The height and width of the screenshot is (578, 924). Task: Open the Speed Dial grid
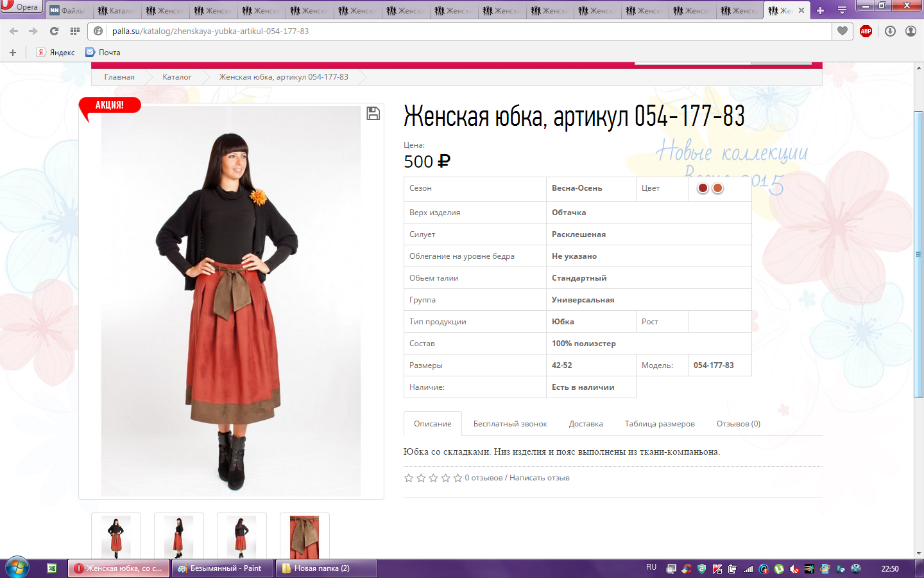75,31
